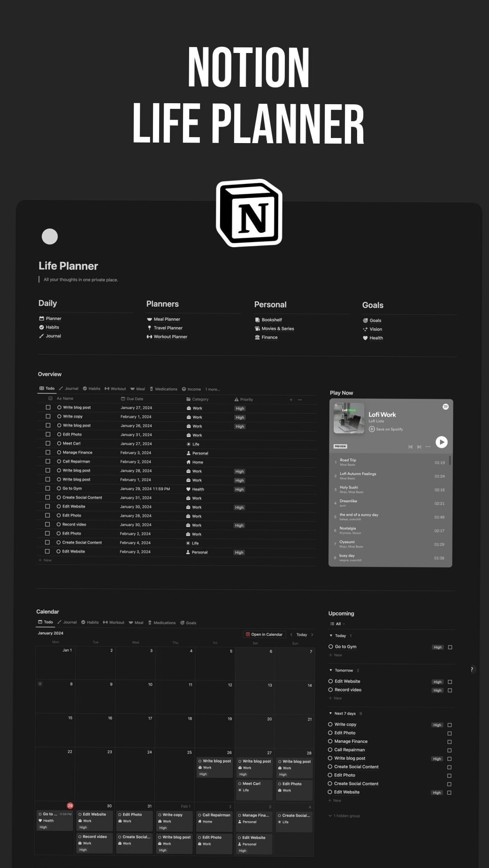Open the table options ellipsis in the header
This screenshot has width=489, height=868.
pos(300,400)
